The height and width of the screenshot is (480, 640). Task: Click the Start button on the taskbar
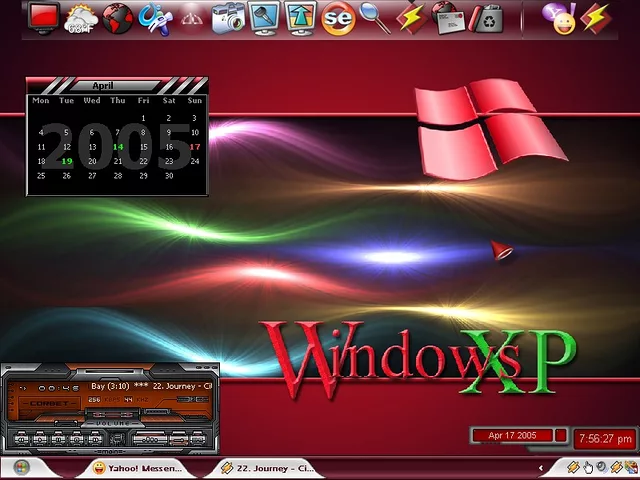(20, 467)
